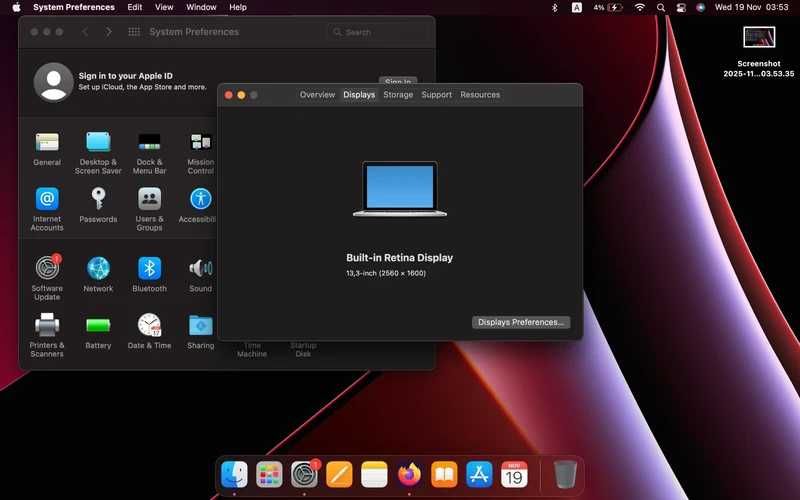Open Mission Control pane

coord(201,153)
